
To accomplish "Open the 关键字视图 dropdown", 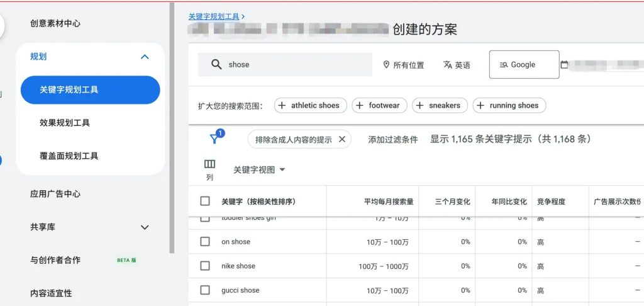I will [x=259, y=170].
